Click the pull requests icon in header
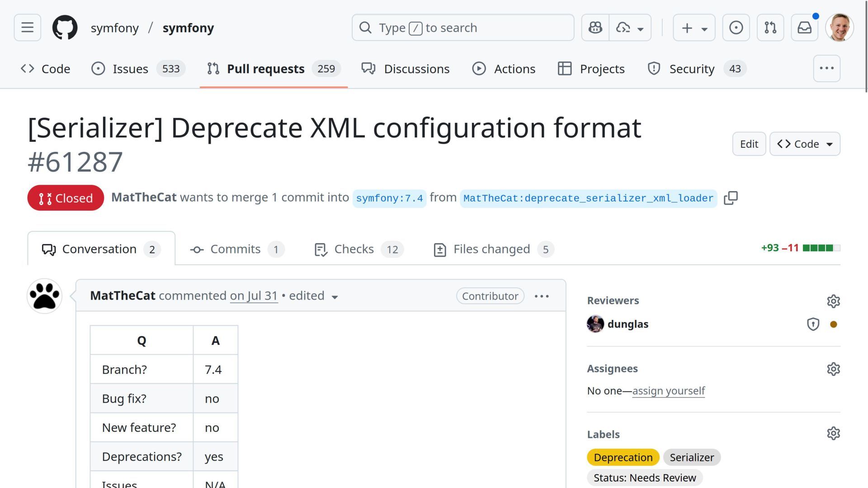Viewport: 868px width, 488px height. 770,28
